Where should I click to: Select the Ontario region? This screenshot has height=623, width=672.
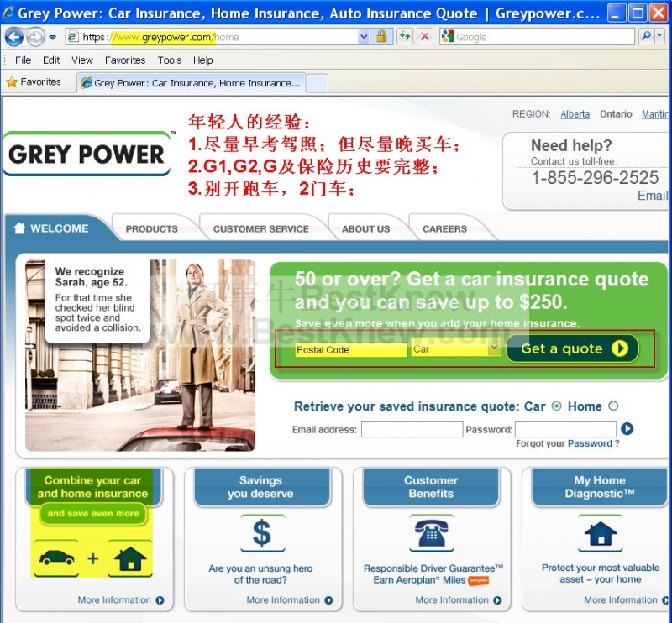click(x=616, y=114)
